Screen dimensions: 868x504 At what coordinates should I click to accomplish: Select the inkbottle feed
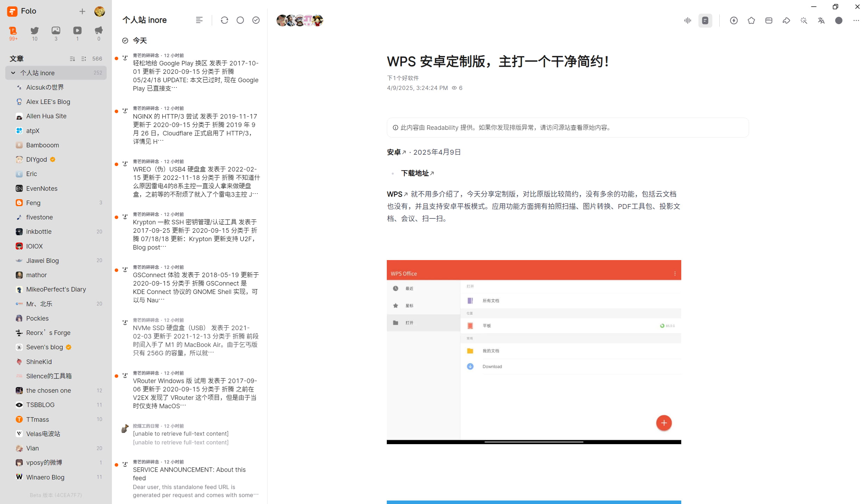(56, 232)
